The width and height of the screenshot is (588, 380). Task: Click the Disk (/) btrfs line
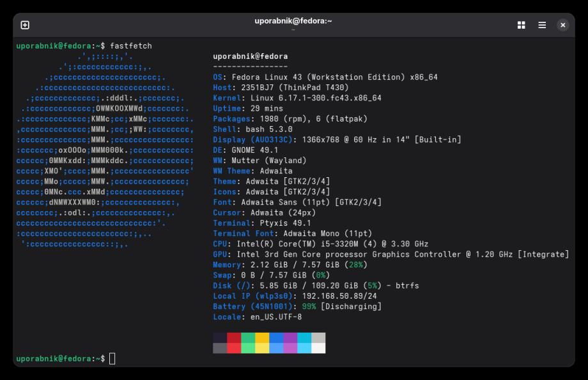pos(316,286)
